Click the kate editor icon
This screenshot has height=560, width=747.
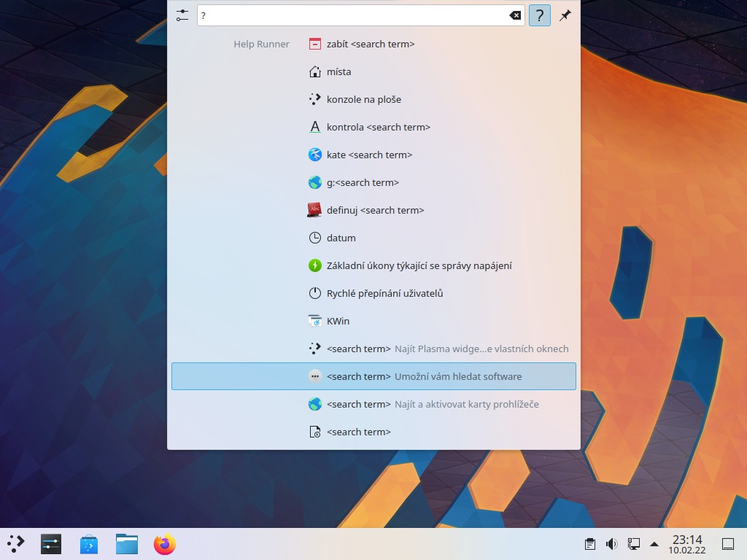[x=315, y=155]
